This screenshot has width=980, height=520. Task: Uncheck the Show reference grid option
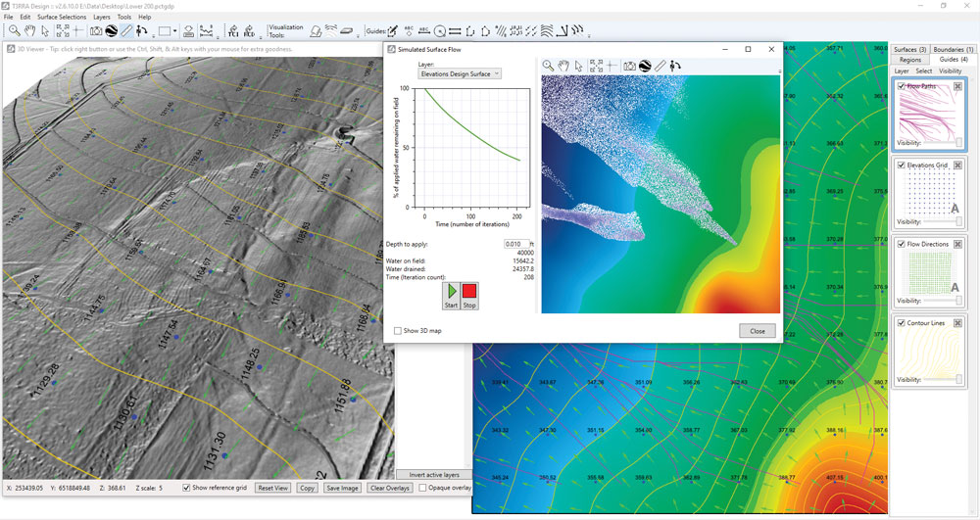point(187,488)
